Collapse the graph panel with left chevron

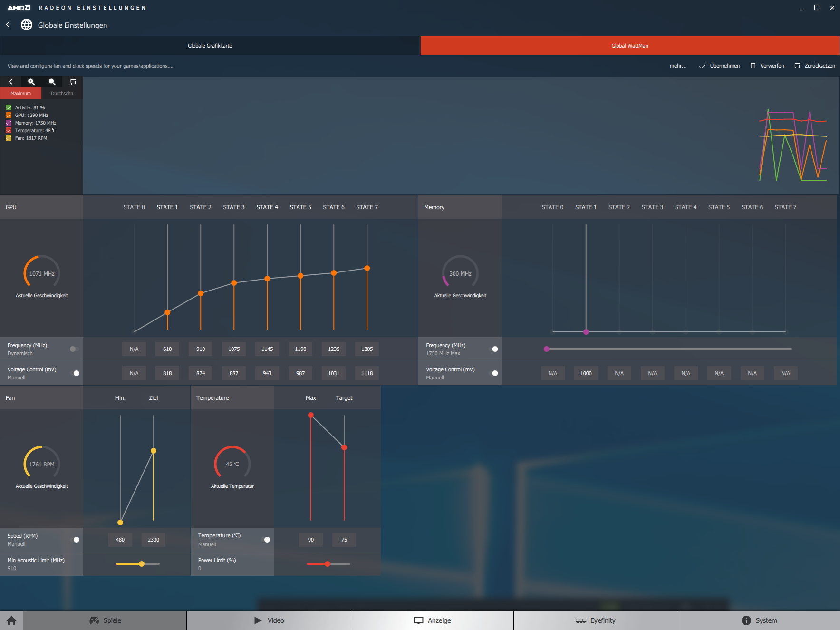coord(10,82)
